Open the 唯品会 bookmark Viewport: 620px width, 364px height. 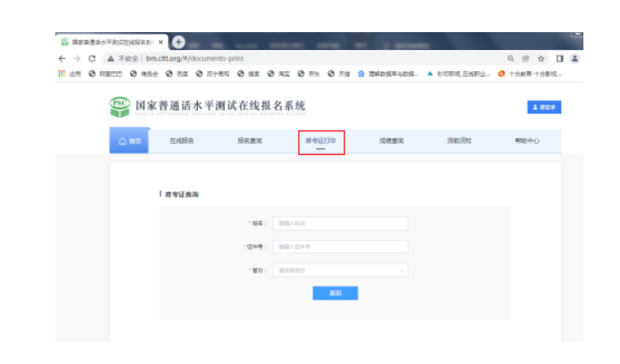tap(144, 73)
